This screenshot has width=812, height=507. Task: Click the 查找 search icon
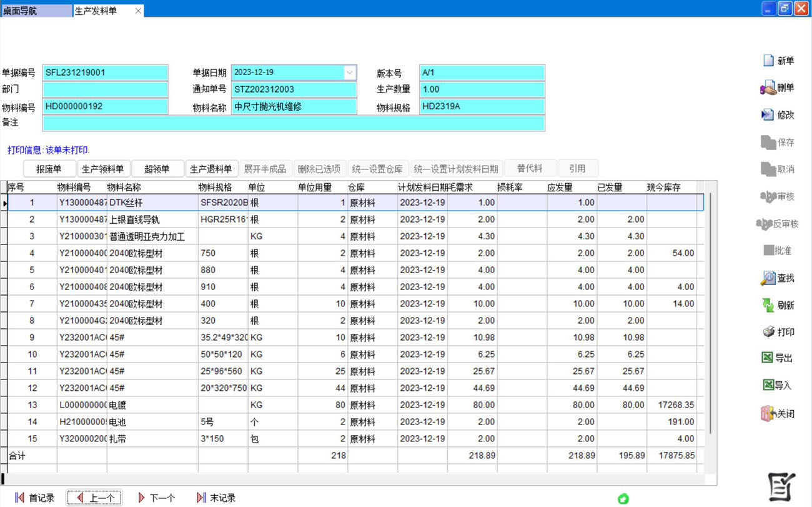[768, 278]
